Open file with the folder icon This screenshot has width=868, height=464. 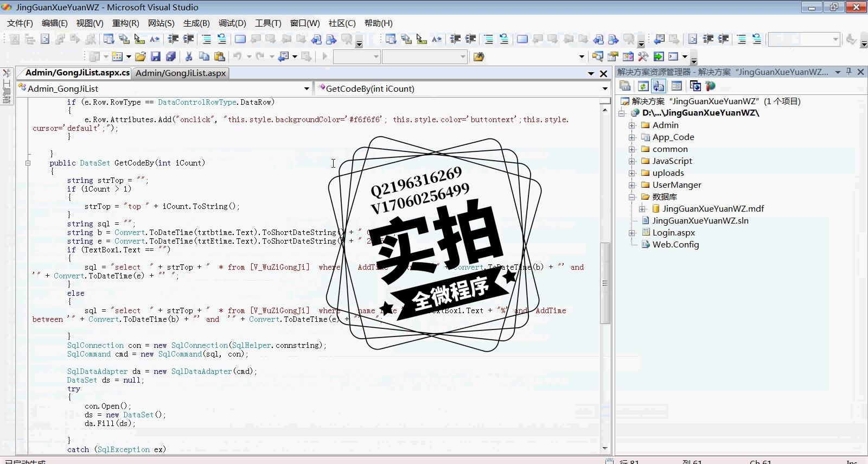click(141, 56)
